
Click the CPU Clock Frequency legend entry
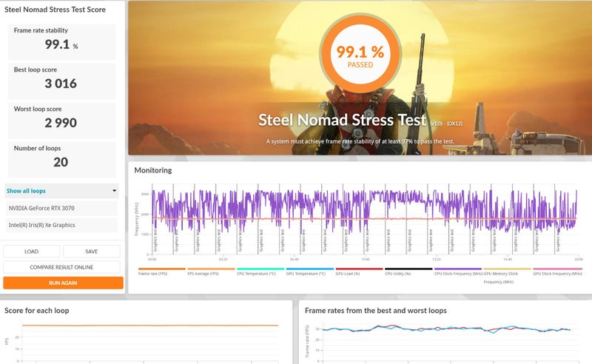point(456,274)
